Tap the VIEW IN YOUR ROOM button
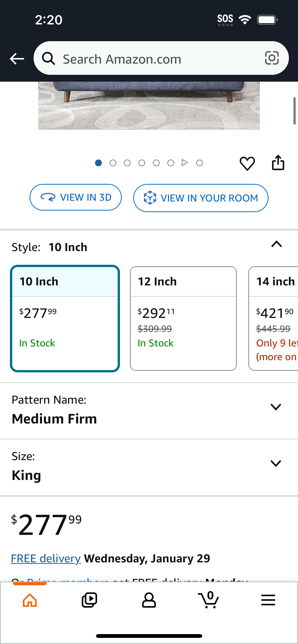 coord(201,198)
